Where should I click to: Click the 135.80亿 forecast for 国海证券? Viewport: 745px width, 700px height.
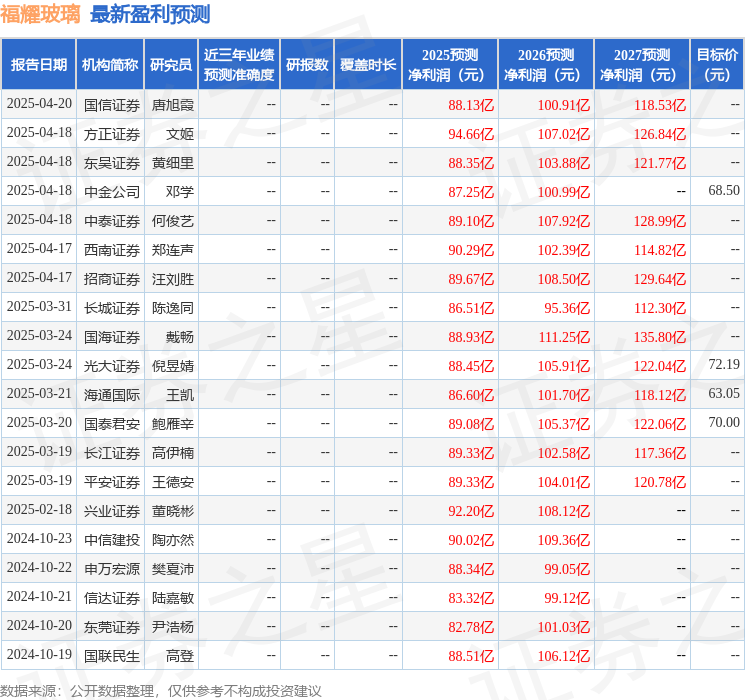point(660,337)
